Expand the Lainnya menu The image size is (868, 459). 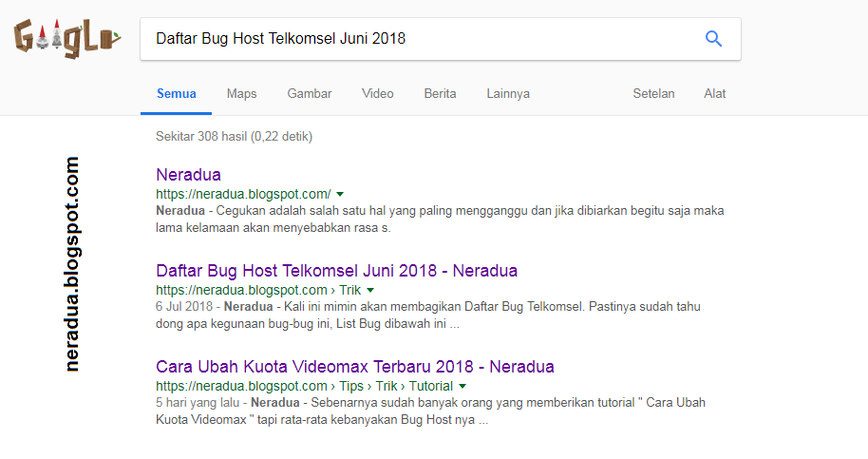click(x=508, y=93)
